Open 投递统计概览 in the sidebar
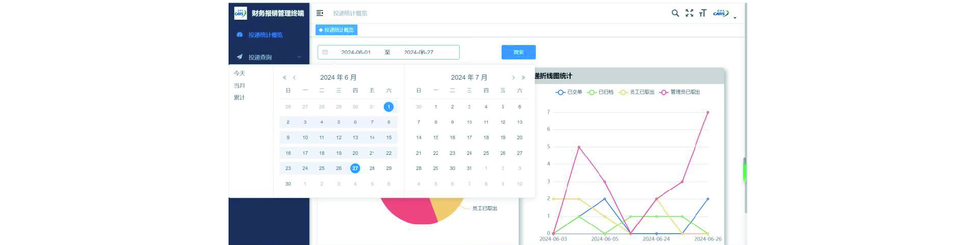The height and width of the screenshot is (245, 980). coord(265,35)
